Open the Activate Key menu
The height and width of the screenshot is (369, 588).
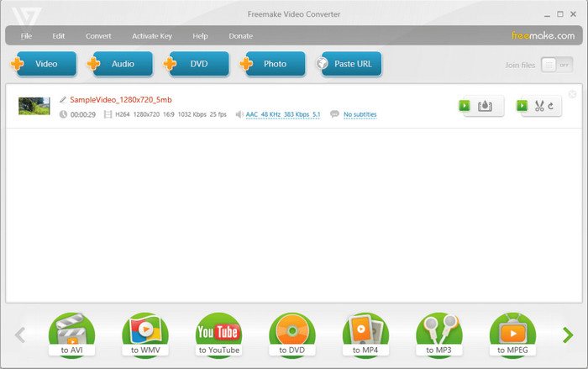click(x=152, y=36)
